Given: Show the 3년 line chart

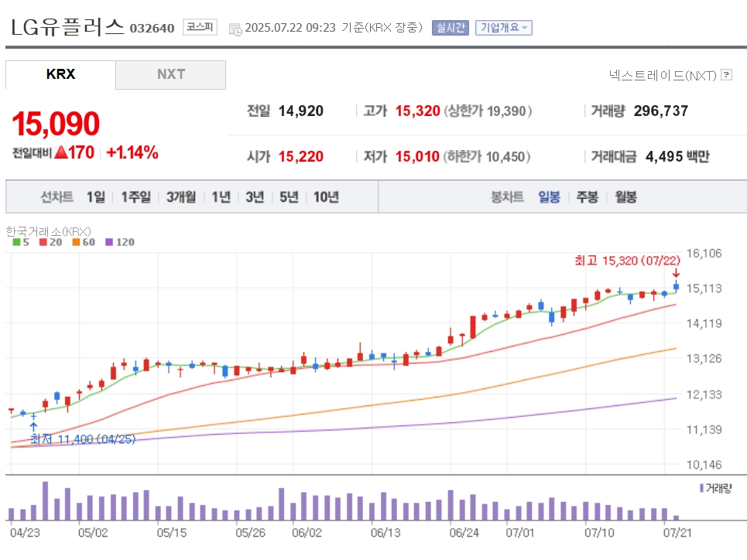Looking at the screenshot, I should point(255,196).
